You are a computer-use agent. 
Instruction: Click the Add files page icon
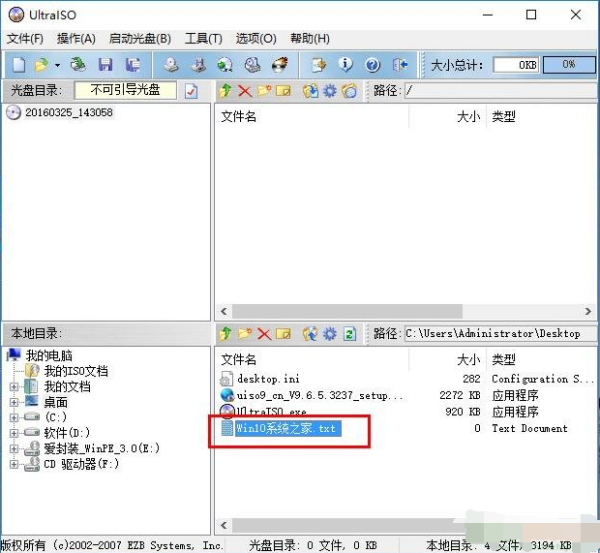pos(318,65)
